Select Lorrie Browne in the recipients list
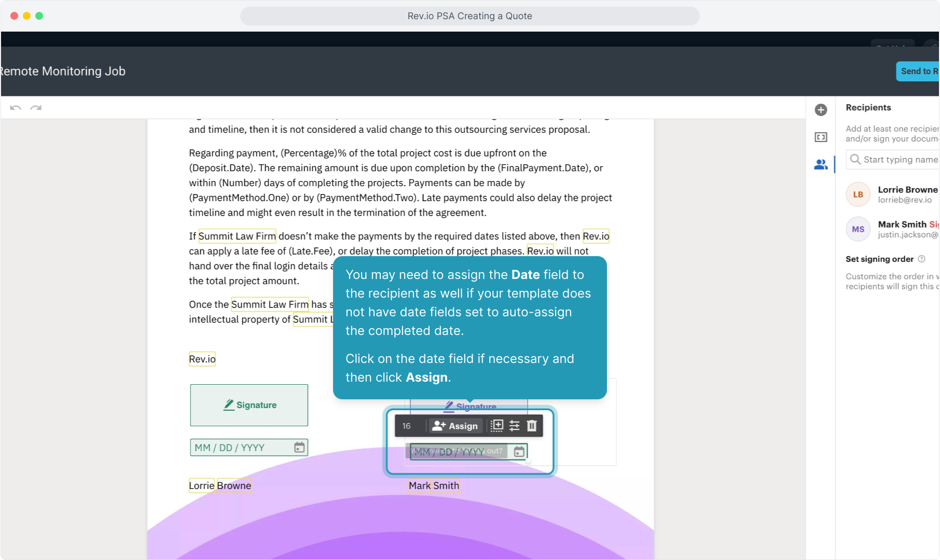The width and height of the screenshot is (940, 560). point(892,194)
